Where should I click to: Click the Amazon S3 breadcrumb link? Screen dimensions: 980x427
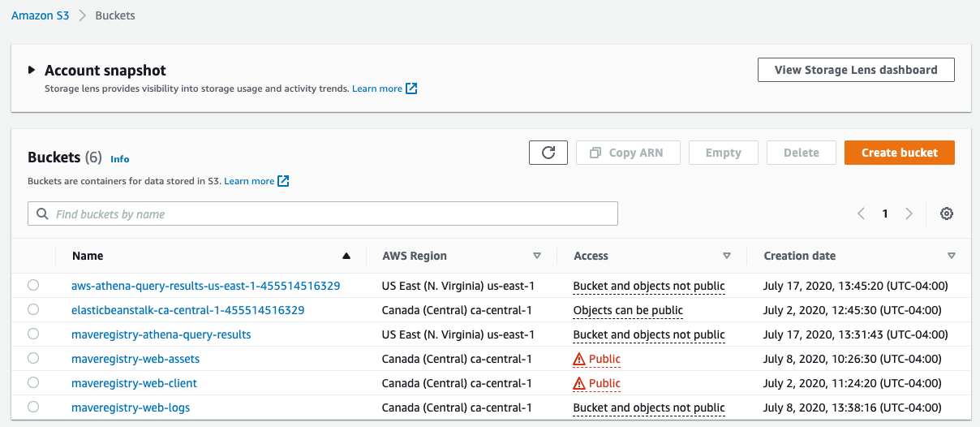[x=40, y=15]
